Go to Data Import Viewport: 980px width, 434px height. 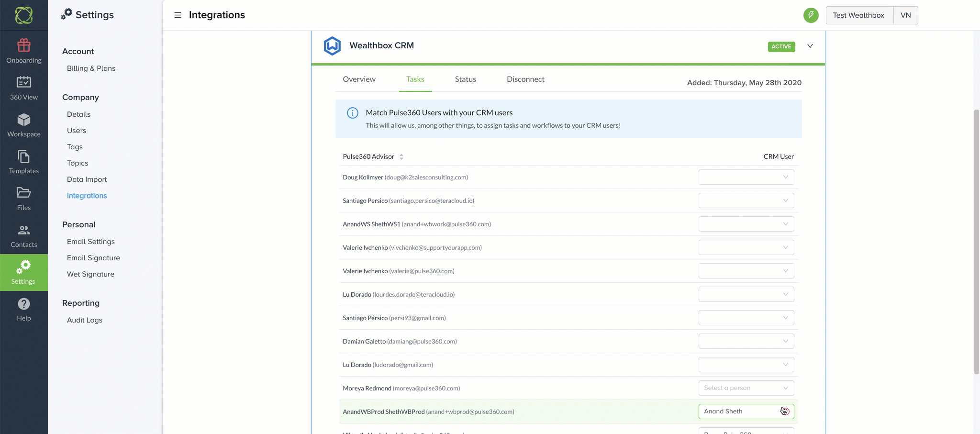point(87,179)
